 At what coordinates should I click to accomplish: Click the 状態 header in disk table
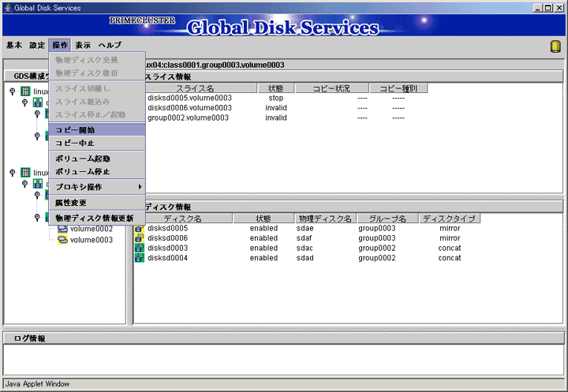pyautogui.click(x=263, y=218)
